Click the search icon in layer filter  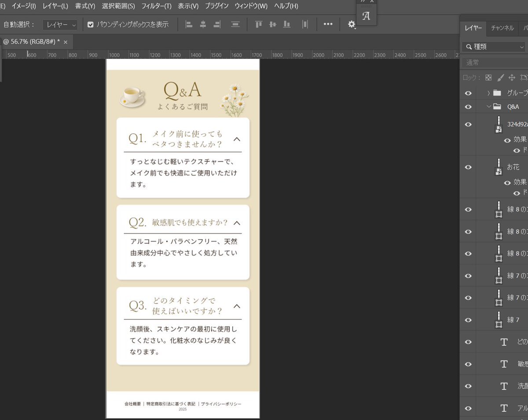pyautogui.click(x=469, y=47)
